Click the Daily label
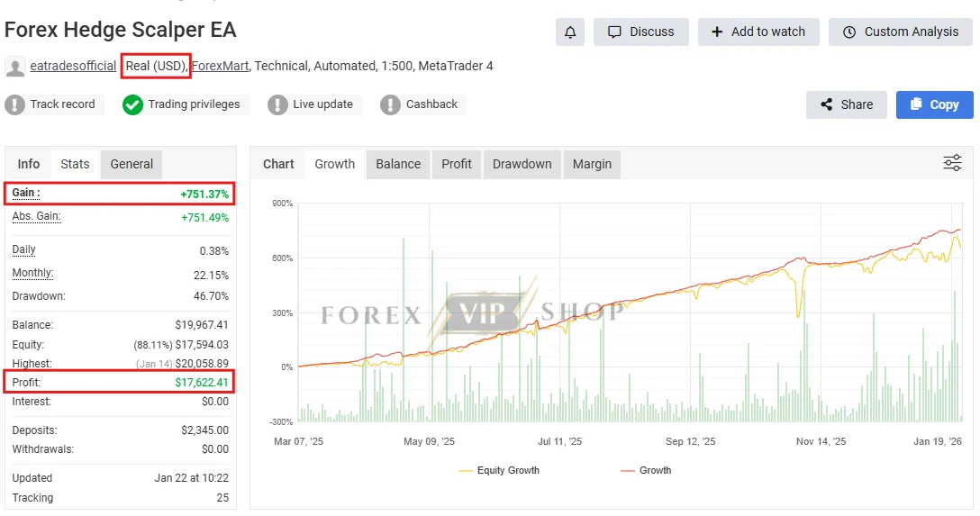Image resolution: width=980 pixels, height=516 pixels. coord(23,249)
